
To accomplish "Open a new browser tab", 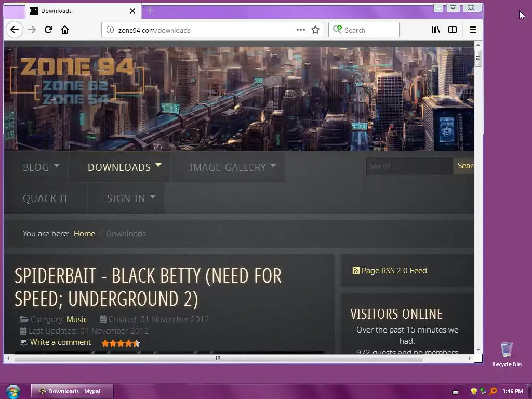I will click(x=150, y=11).
